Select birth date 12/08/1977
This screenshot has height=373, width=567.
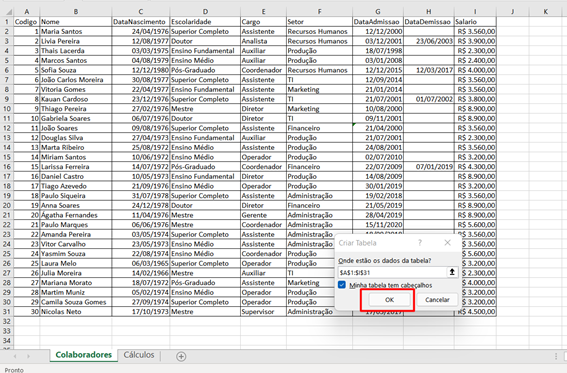(x=141, y=41)
